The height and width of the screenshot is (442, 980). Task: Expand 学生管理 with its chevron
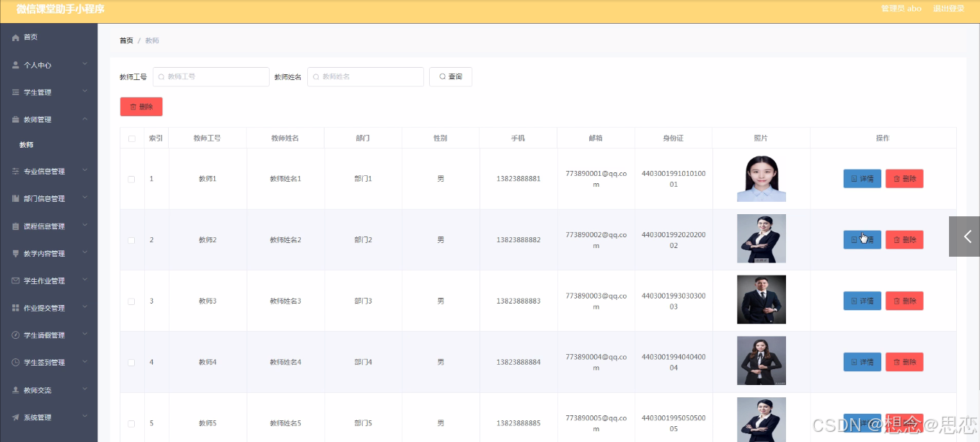[x=84, y=92]
